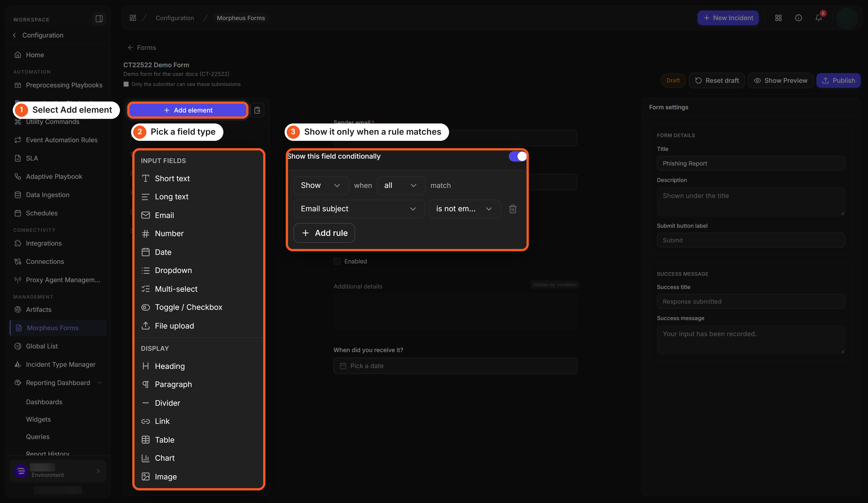Delete the Email subject rule trash icon

coord(513,209)
